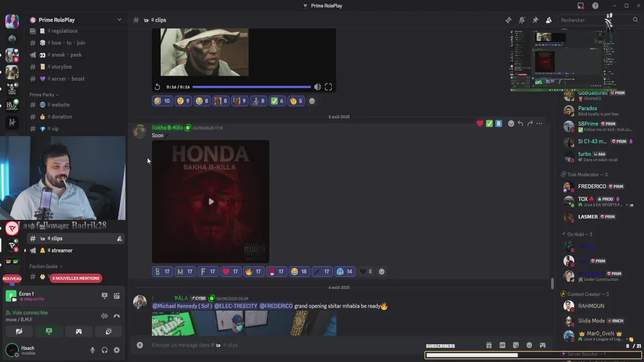644x362 pixels.
Task: Mute the microphone
Action: pos(93,350)
